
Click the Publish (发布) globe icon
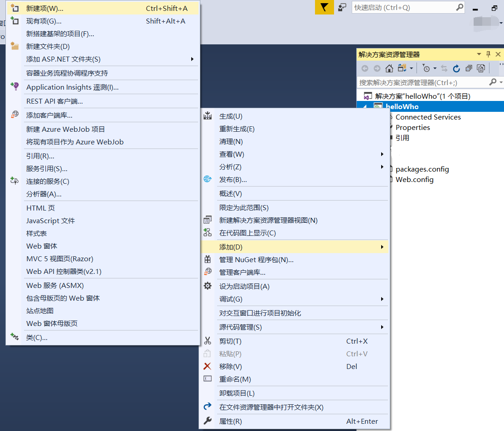(x=208, y=179)
